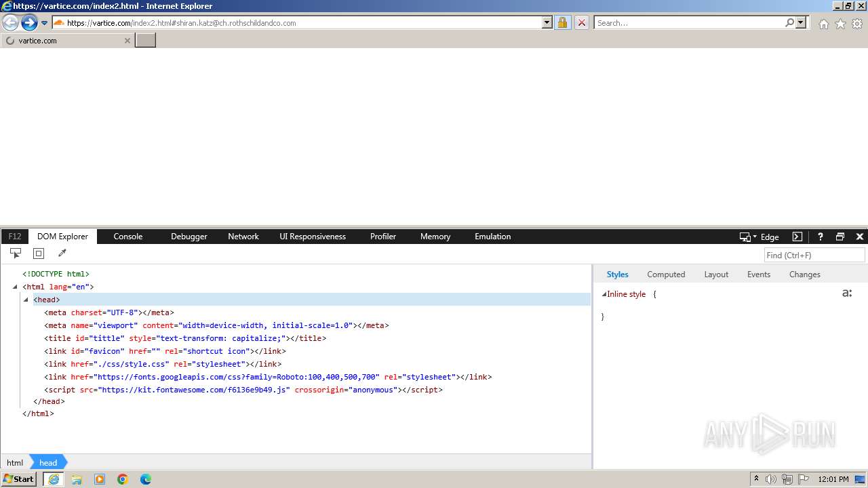
Task: Go forward using browser Forward button
Action: (29, 23)
